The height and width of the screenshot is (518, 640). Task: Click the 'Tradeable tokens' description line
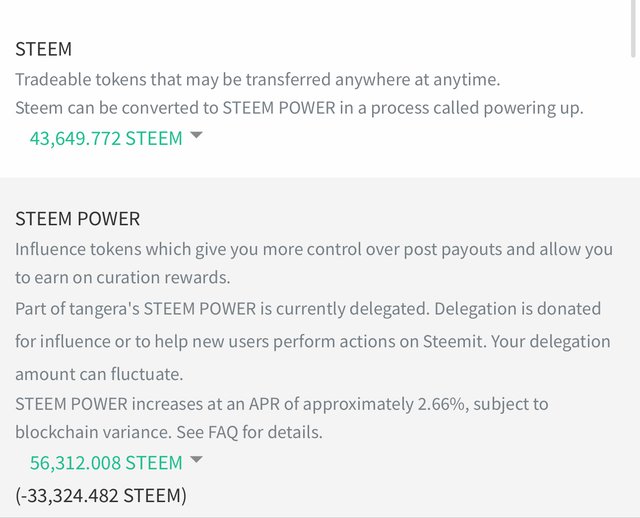258,80
